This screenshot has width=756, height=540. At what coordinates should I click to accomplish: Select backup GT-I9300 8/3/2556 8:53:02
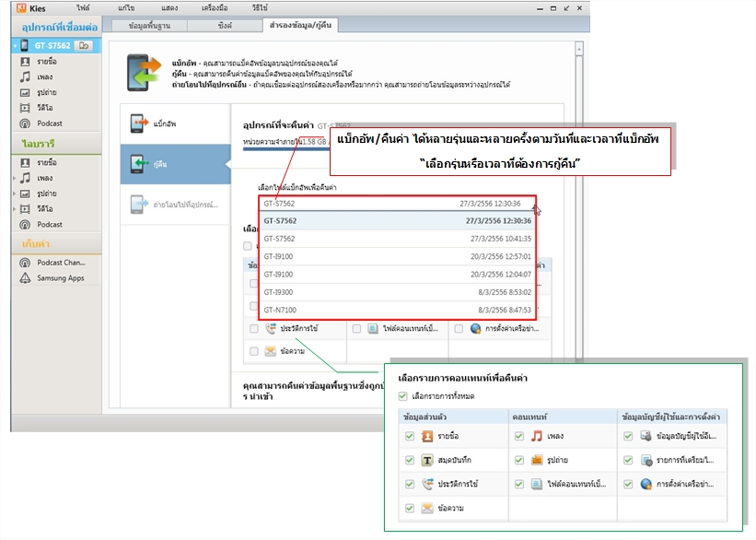click(397, 292)
